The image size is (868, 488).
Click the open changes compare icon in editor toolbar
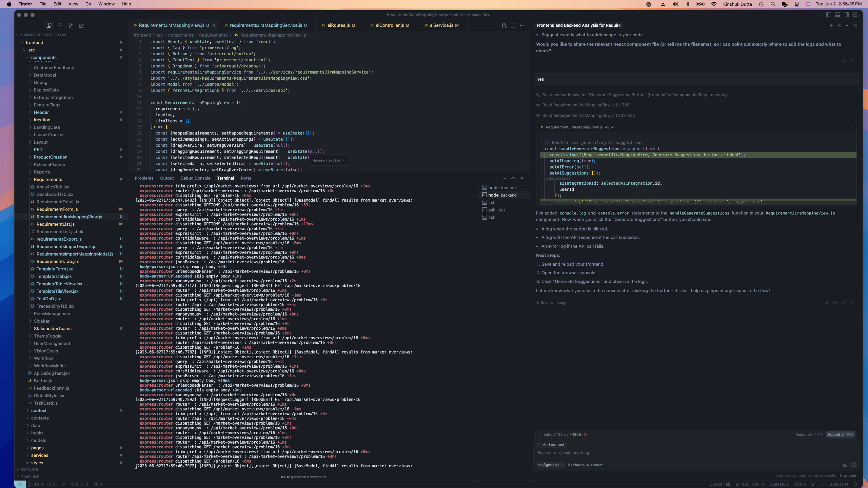[x=504, y=25]
